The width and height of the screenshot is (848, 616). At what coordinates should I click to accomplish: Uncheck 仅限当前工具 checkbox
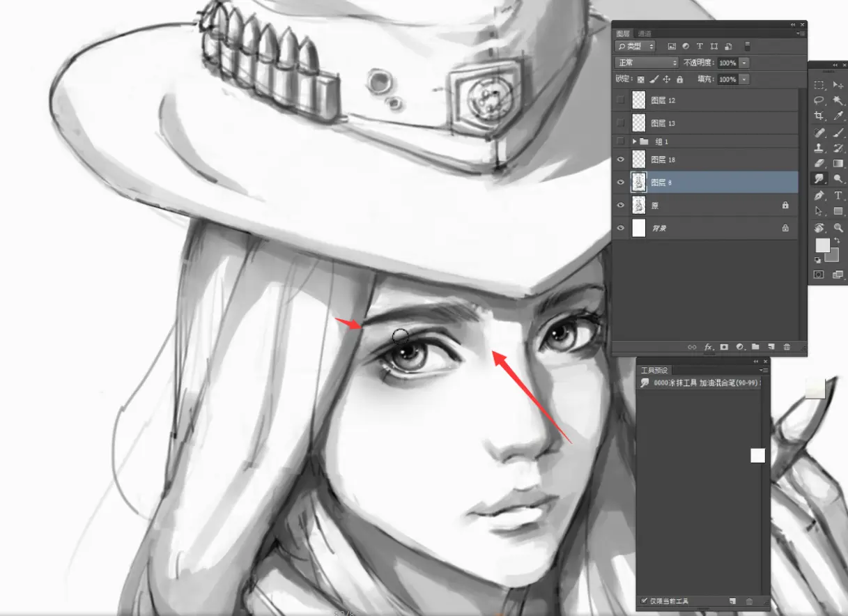pyautogui.click(x=645, y=600)
